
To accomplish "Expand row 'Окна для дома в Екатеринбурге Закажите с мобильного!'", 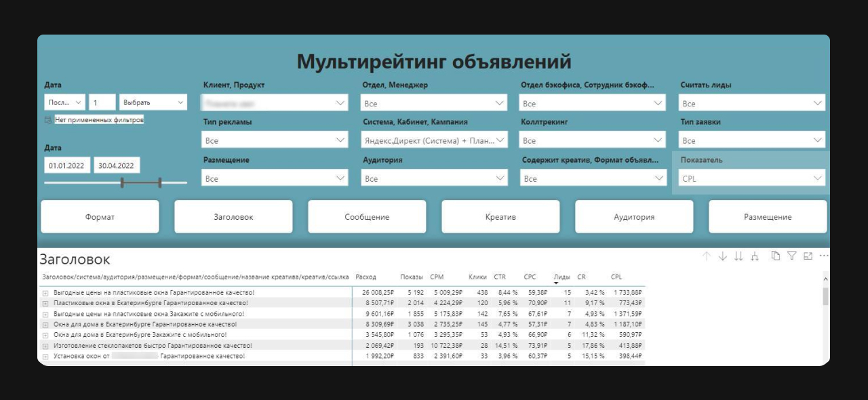I will [45, 335].
